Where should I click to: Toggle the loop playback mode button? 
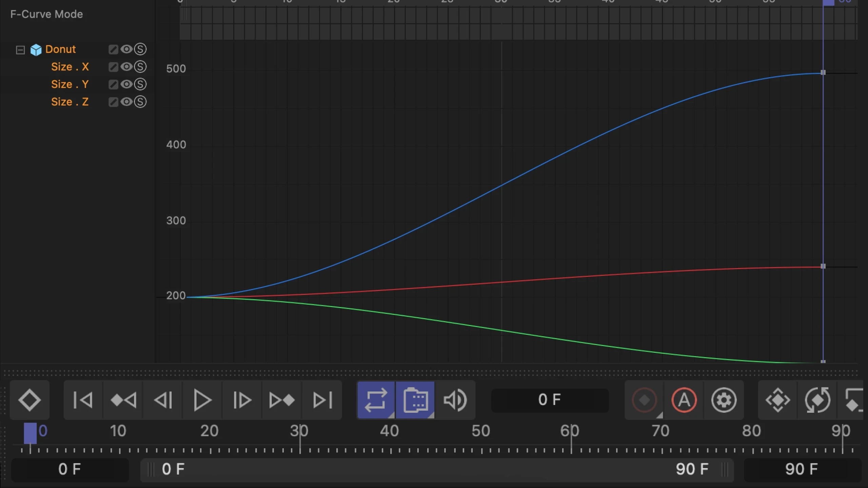[x=376, y=400]
